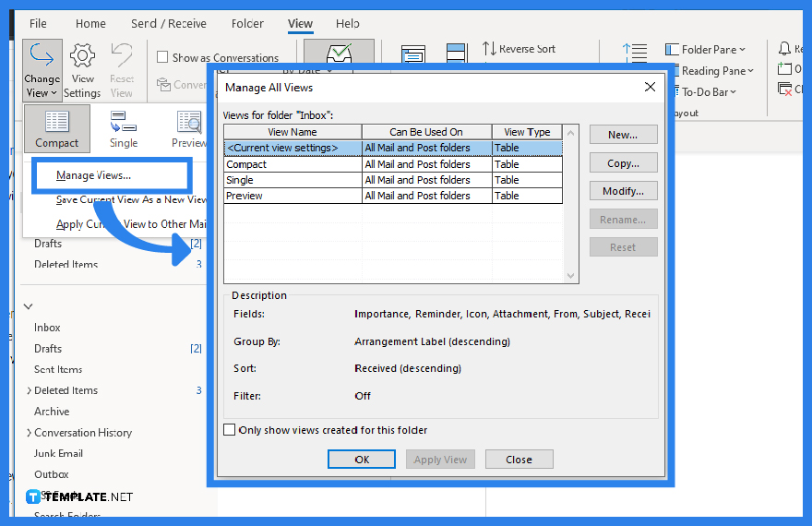Select the Compact view icon
Screen dimensions: 812x526
point(57,122)
